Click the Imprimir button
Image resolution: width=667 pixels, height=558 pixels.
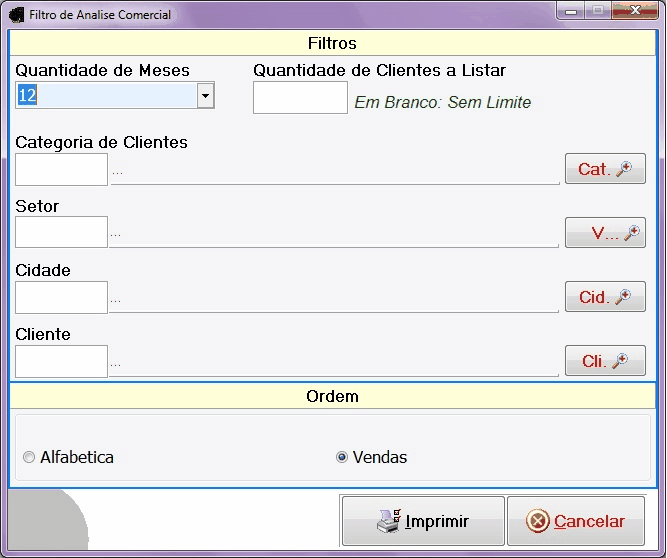click(x=423, y=521)
